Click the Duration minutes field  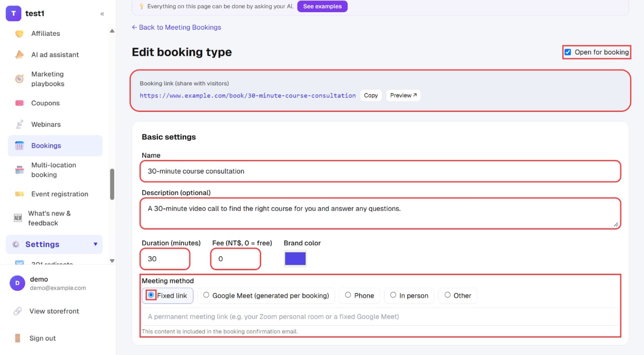165,259
